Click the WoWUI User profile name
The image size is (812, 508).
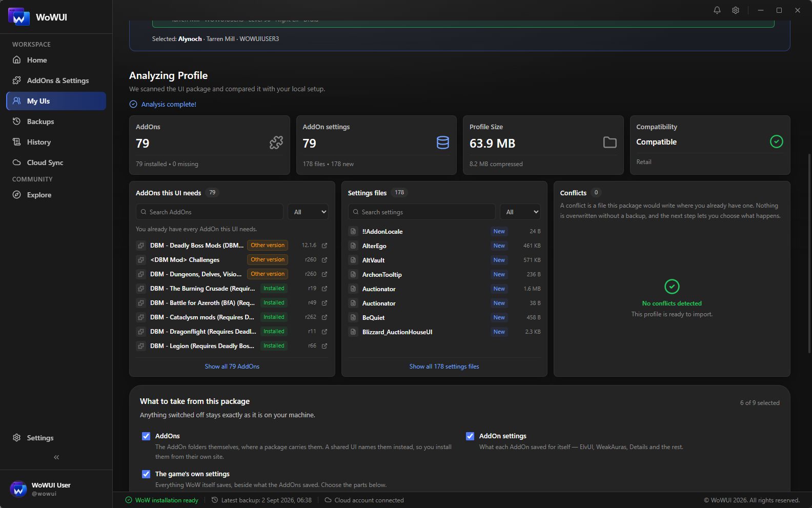tap(51, 485)
